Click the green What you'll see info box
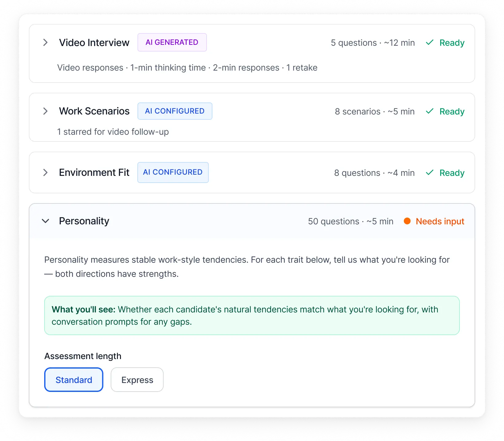Viewport: 504px width, 441px height. [x=252, y=315]
